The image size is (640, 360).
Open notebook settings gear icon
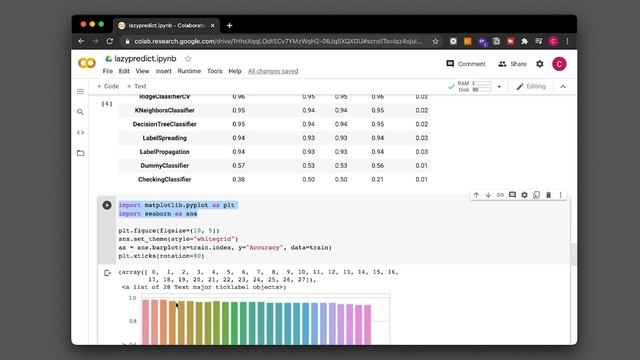tap(540, 64)
